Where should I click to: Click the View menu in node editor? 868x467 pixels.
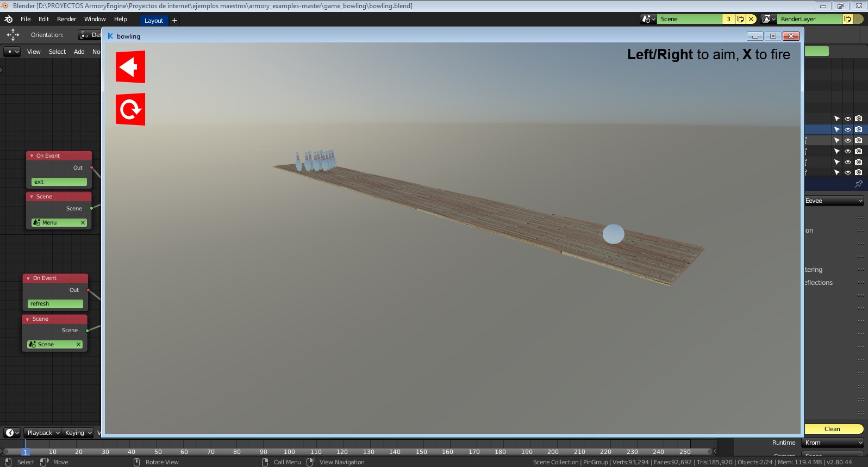(x=34, y=52)
